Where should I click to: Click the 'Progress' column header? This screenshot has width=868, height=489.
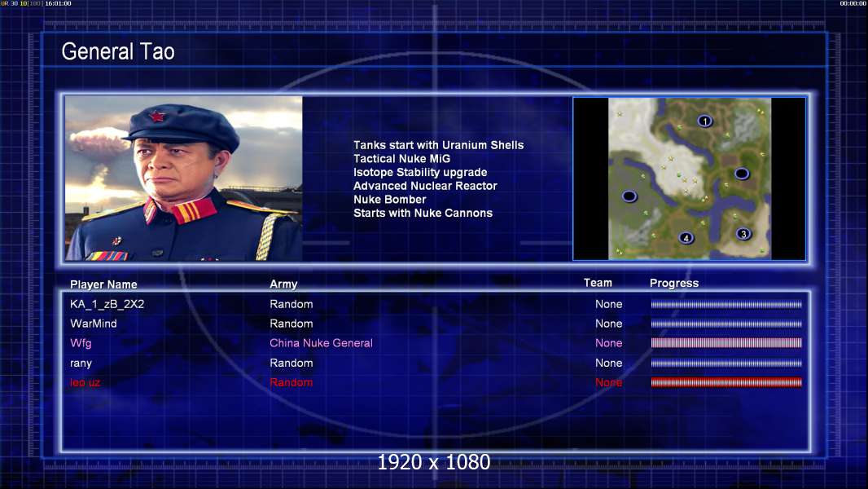point(673,283)
